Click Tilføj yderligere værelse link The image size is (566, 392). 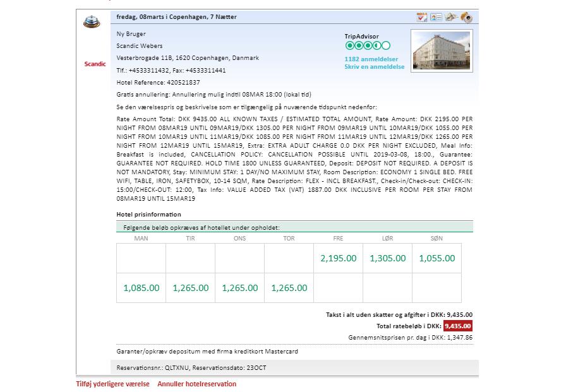[112, 384]
